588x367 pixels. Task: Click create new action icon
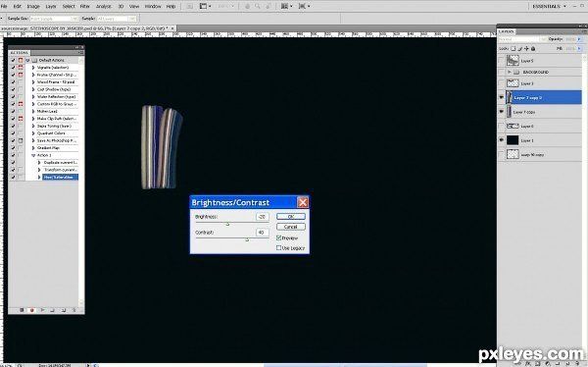pyautogui.click(x=64, y=310)
